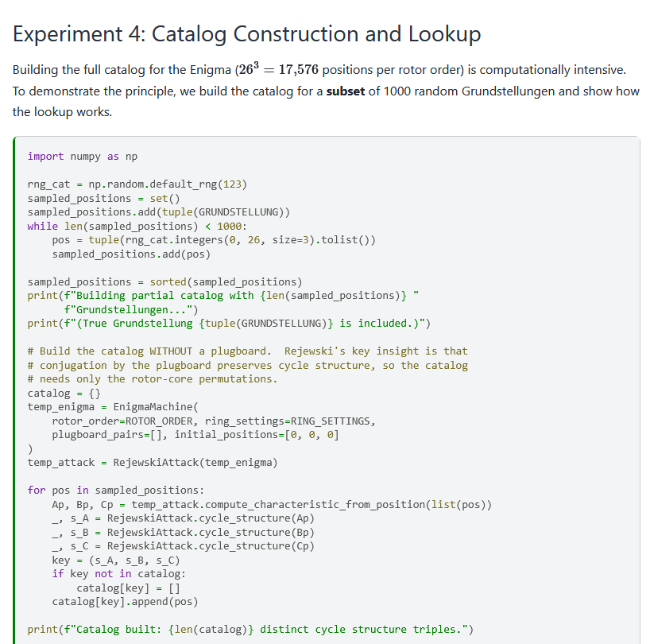Image resolution: width=650 pixels, height=644 pixels.
Task: Click the line 'sampled_positions = set()'
Action: [x=103, y=198]
